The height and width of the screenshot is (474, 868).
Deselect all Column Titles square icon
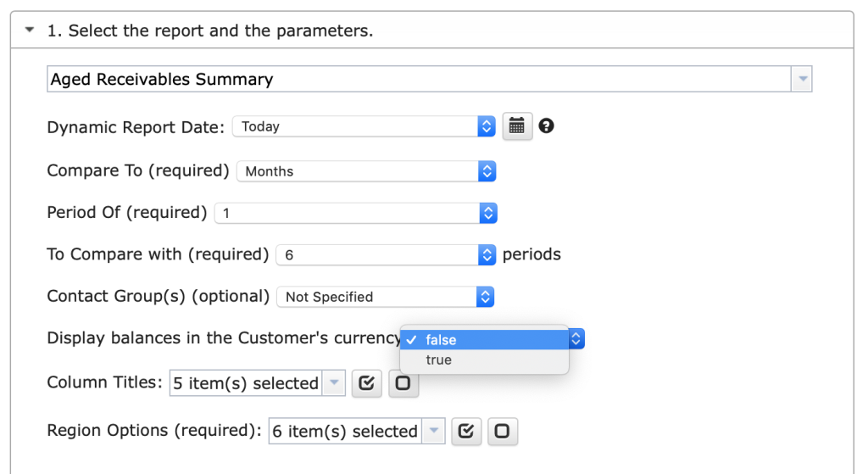point(403,383)
